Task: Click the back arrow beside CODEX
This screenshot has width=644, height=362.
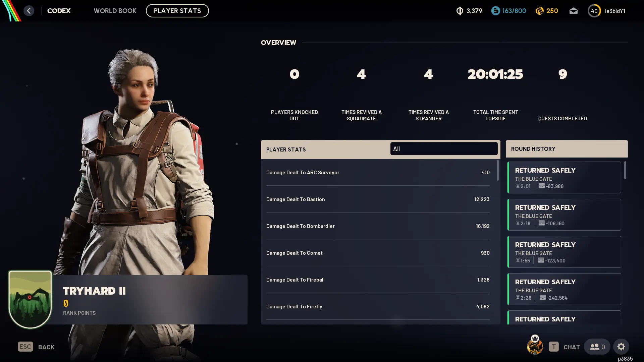Action: point(29,11)
